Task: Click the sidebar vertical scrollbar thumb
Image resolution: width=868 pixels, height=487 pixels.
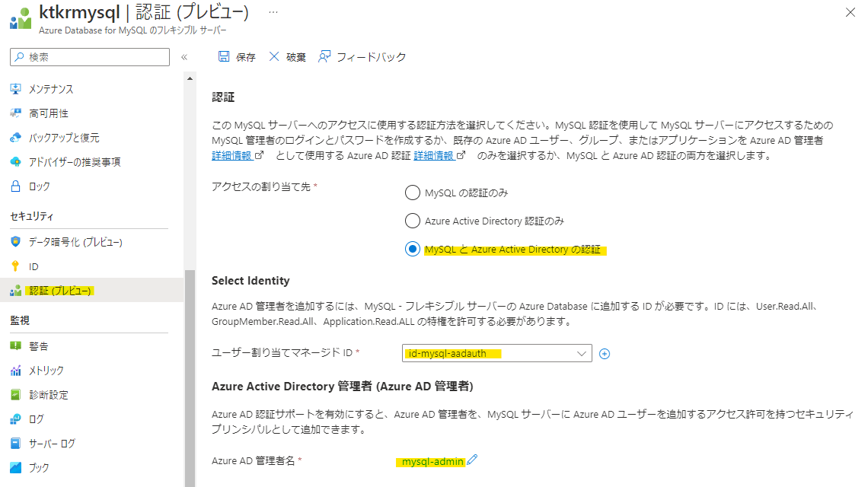Action: pyautogui.click(x=190, y=378)
